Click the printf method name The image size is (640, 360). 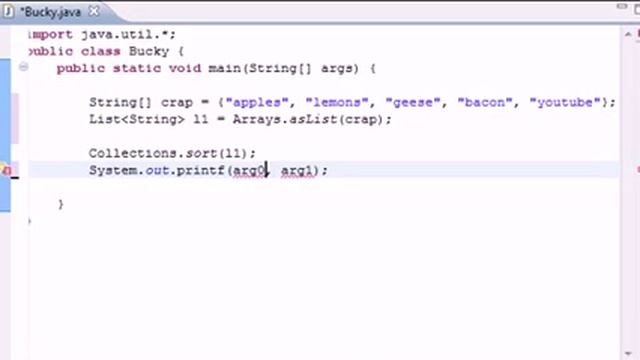pyautogui.click(x=200, y=171)
